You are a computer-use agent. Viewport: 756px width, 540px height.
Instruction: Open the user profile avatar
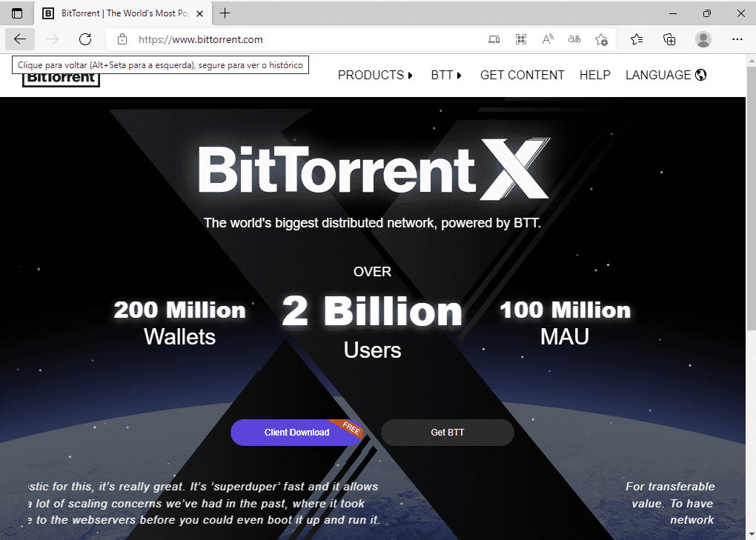click(703, 39)
